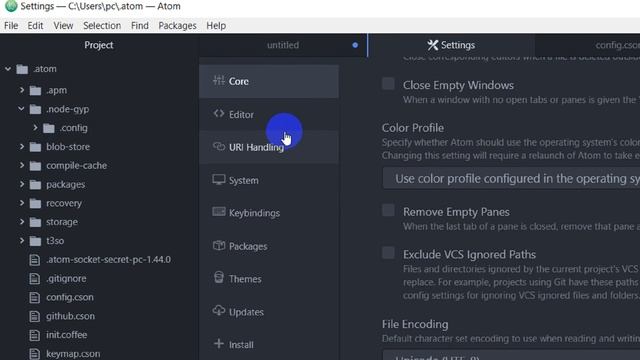Screen dimensions: 640x360
Task: Click the Editor code brackets icon
Action: point(219,113)
